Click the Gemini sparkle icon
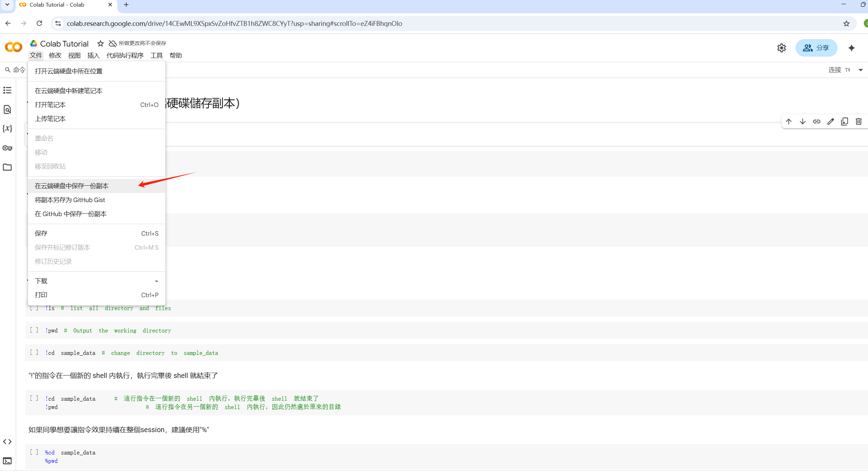Image resolution: width=868 pixels, height=472 pixels. [852, 48]
